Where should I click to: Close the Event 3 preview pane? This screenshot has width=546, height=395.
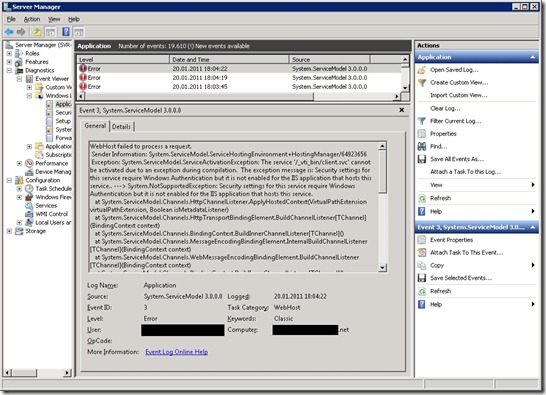pos(401,110)
